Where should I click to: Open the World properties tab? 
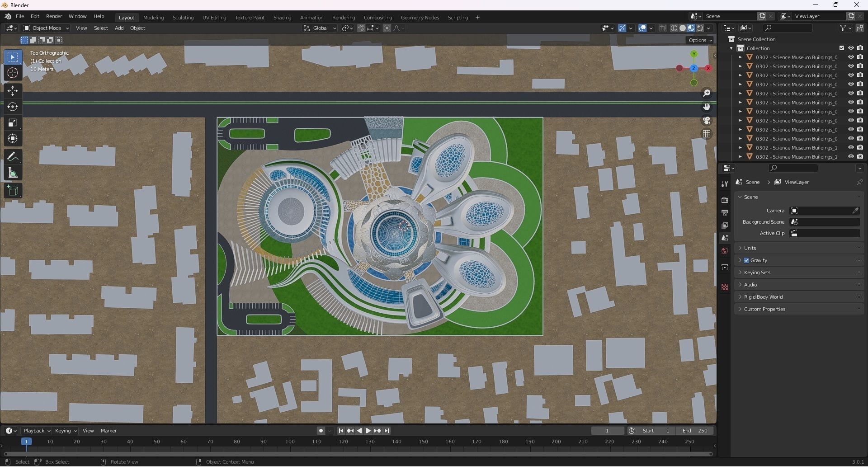pos(725,251)
